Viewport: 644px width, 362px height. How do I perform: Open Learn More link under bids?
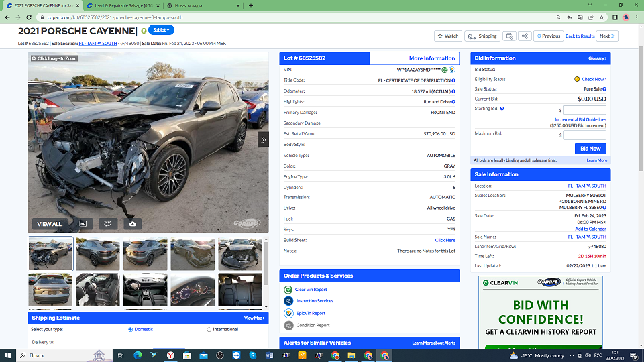click(597, 160)
